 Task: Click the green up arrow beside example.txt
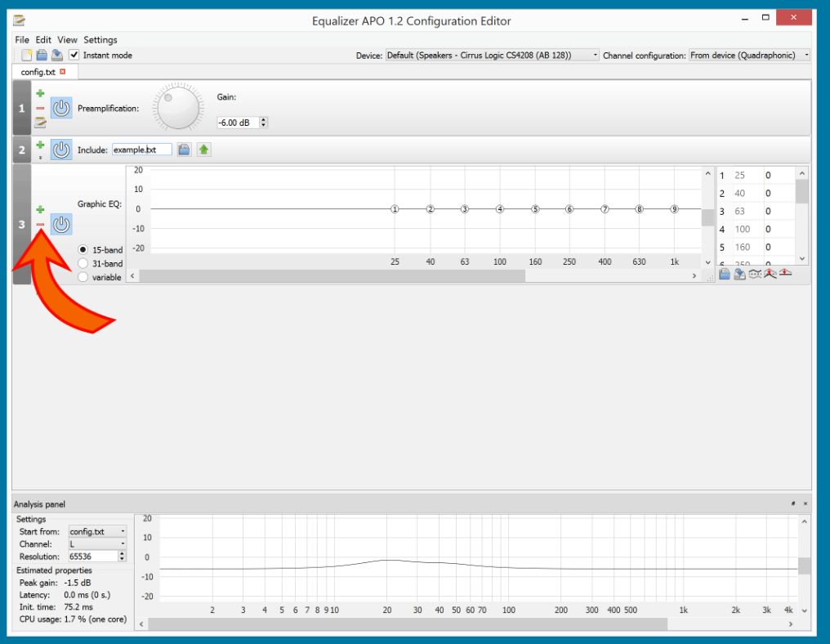point(203,150)
